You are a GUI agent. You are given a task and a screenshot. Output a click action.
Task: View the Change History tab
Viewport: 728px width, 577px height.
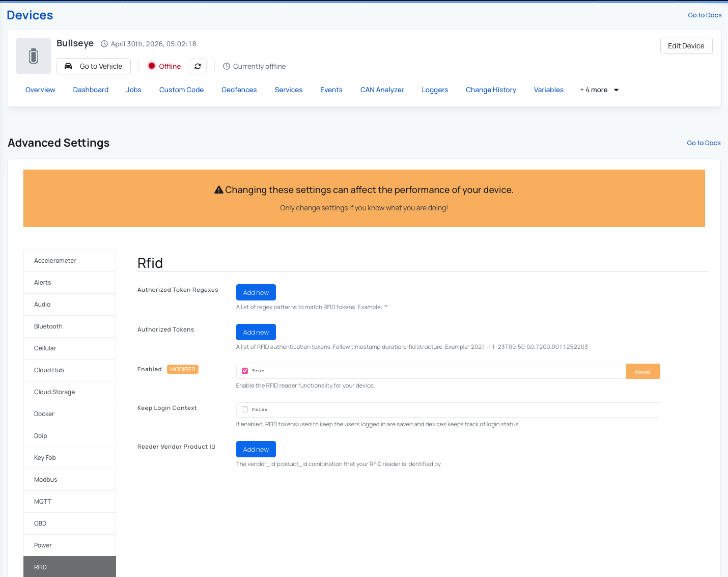tap(491, 90)
